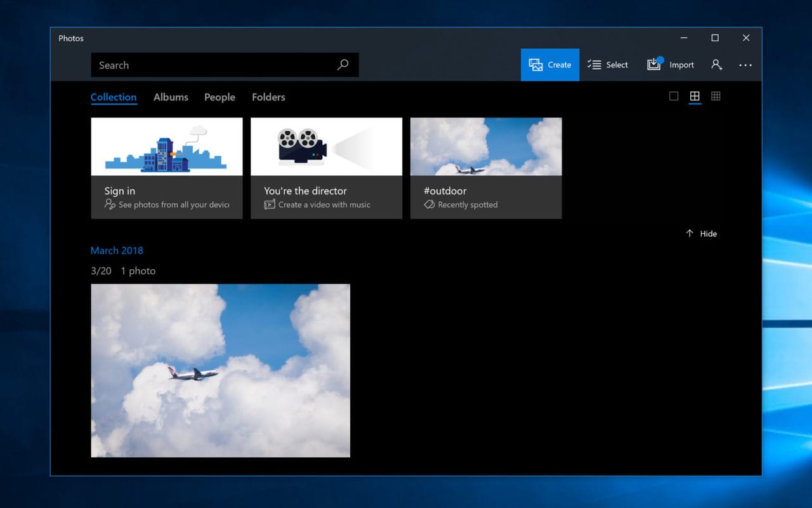Switch to the Albums tab
This screenshot has width=812, height=508.
coord(171,97)
